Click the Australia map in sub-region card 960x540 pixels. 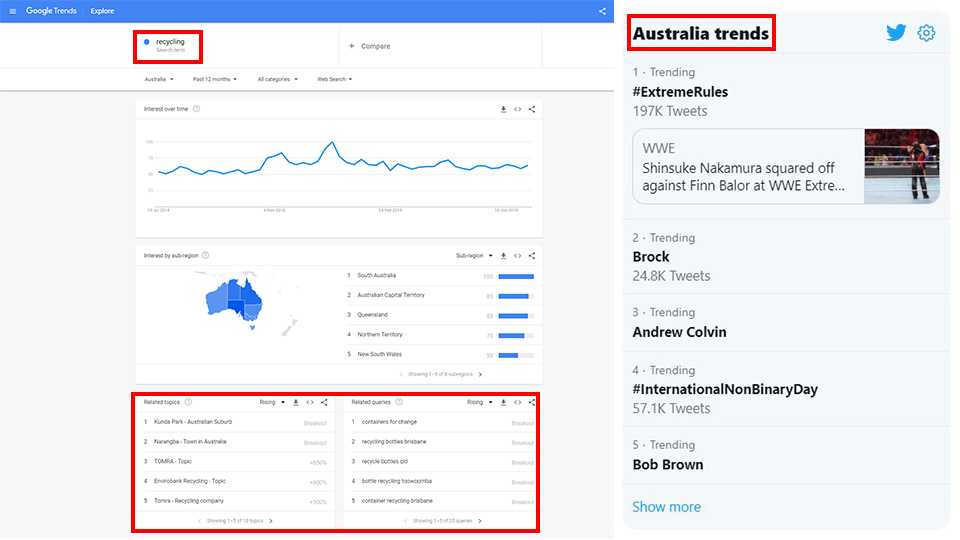pyautogui.click(x=234, y=304)
